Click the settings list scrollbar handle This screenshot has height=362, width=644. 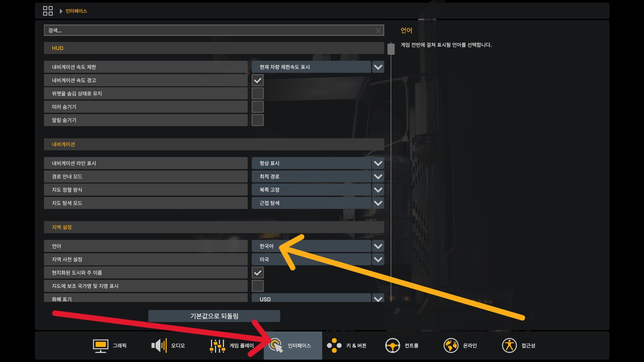point(391,49)
